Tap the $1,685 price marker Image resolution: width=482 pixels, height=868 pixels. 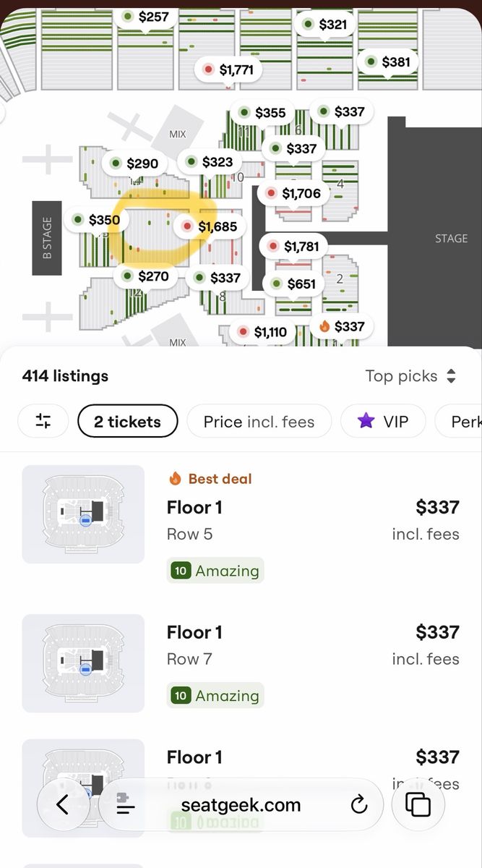point(210,226)
